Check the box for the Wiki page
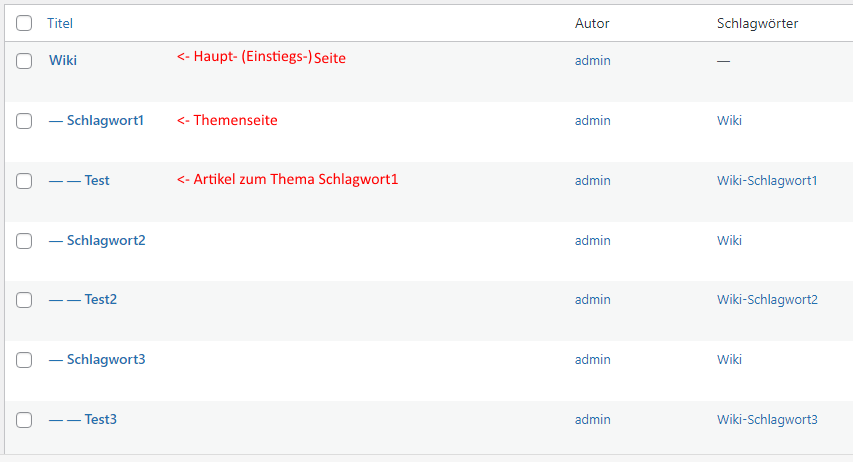The image size is (853, 462). coord(24,60)
